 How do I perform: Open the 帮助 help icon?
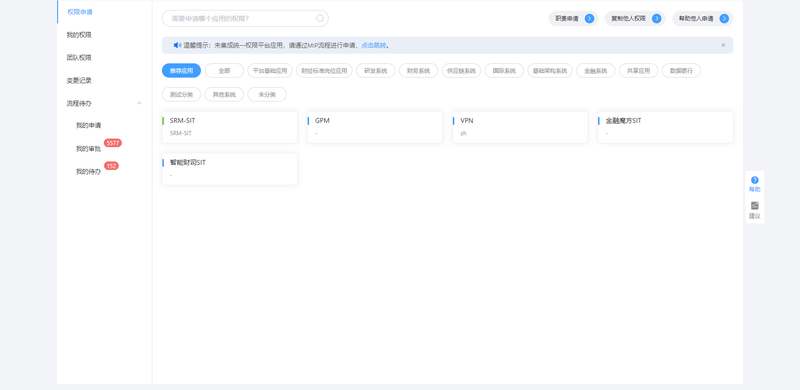755,180
